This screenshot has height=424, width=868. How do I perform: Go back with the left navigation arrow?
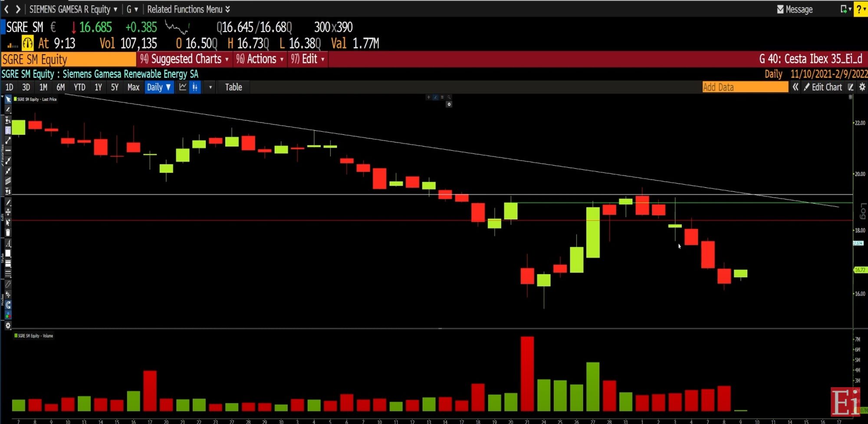[6, 9]
